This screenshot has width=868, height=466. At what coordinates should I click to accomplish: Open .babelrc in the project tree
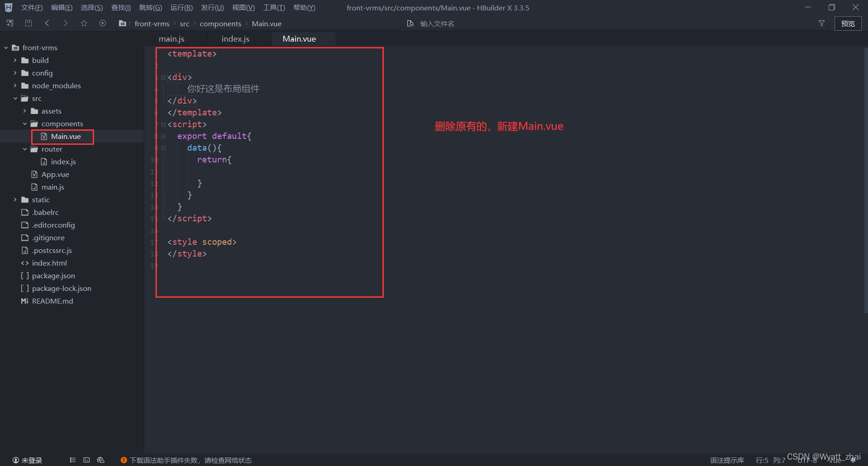pos(45,212)
